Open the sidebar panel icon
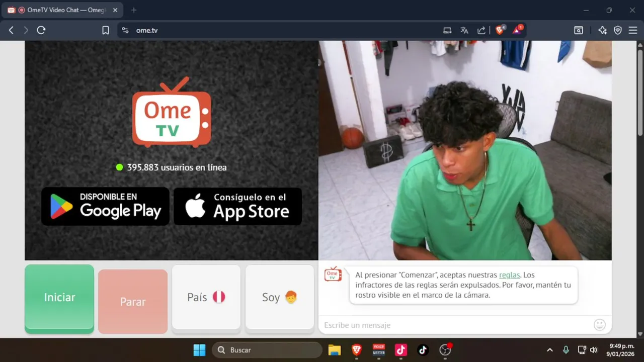 coord(579,30)
